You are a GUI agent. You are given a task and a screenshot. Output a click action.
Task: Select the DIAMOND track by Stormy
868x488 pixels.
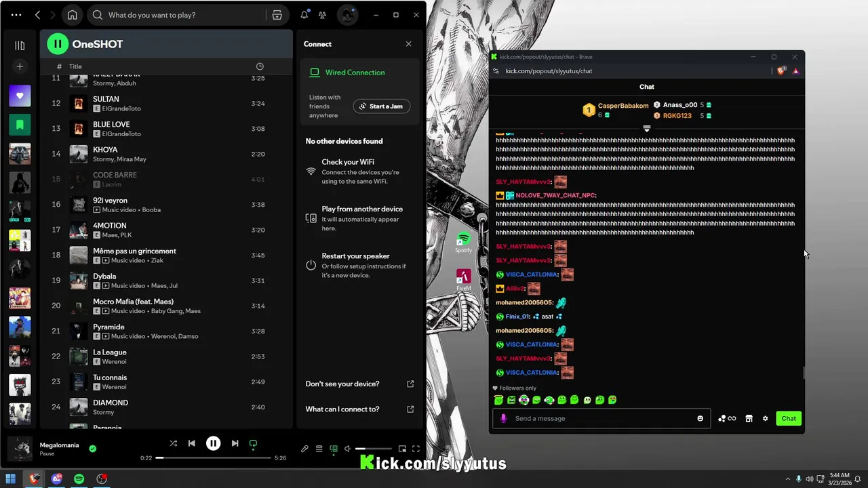pyautogui.click(x=166, y=407)
